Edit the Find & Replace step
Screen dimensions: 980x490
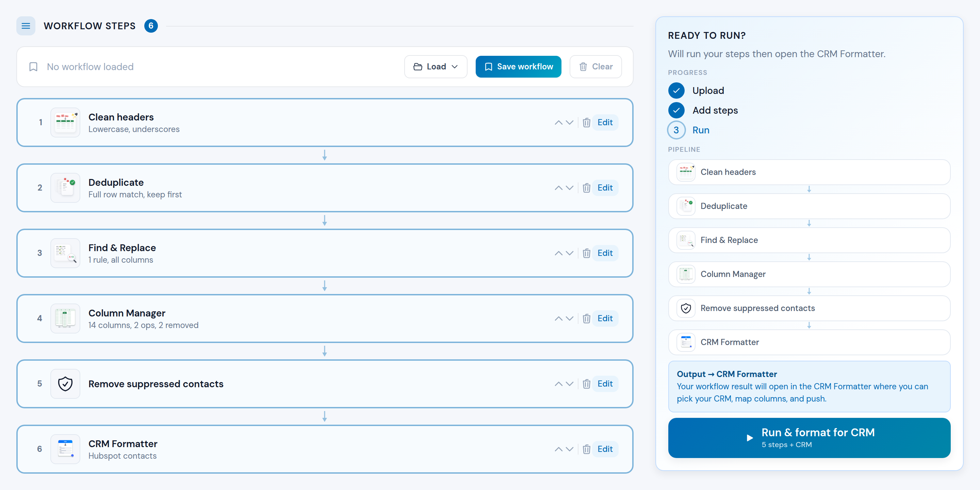(x=605, y=254)
